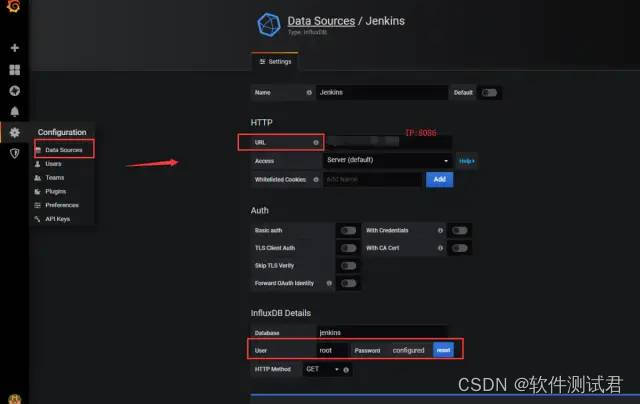Image resolution: width=640 pixels, height=404 pixels.
Task: Click the info icon next to URL
Action: (316, 142)
